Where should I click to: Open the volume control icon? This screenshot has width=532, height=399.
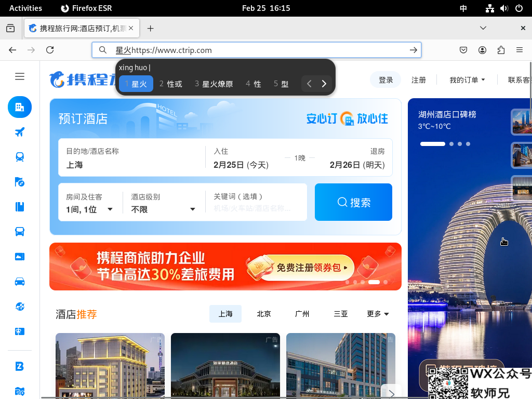click(504, 8)
